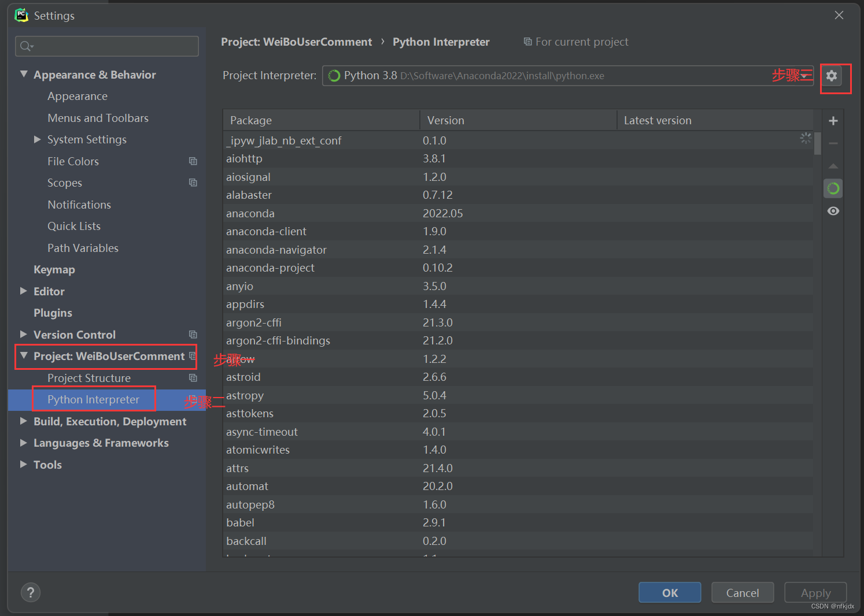Screen dimensions: 864x616
Task: Open Path Variables settings
Action: point(83,248)
